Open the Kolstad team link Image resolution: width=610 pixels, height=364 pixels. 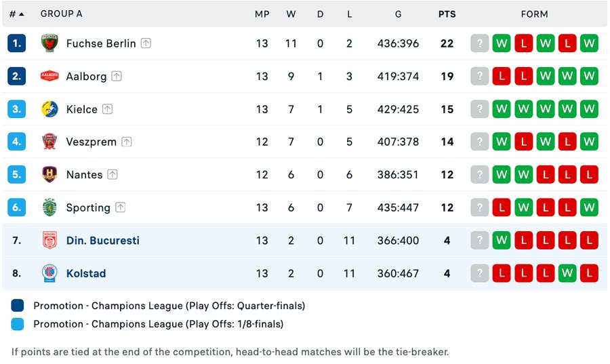(x=86, y=273)
